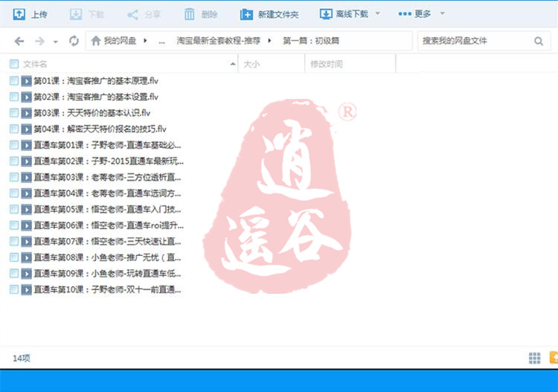Click the 上传 upload icon
Screen dimensions: 558x392
pos(19,14)
